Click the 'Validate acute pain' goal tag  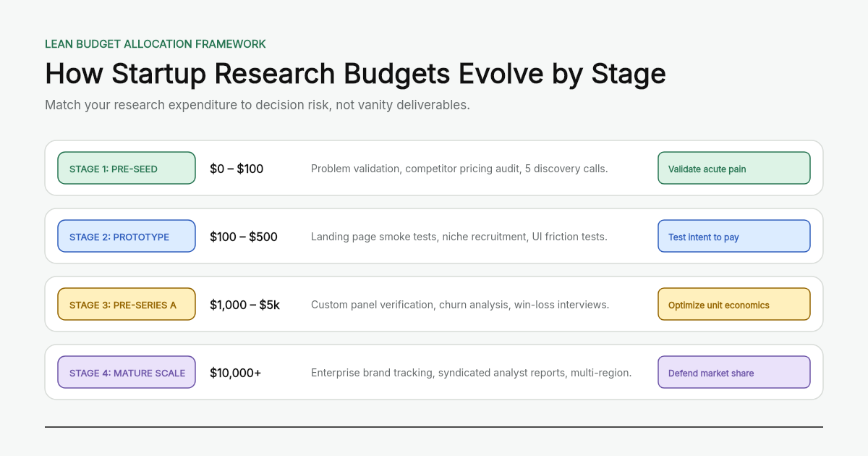tap(734, 168)
